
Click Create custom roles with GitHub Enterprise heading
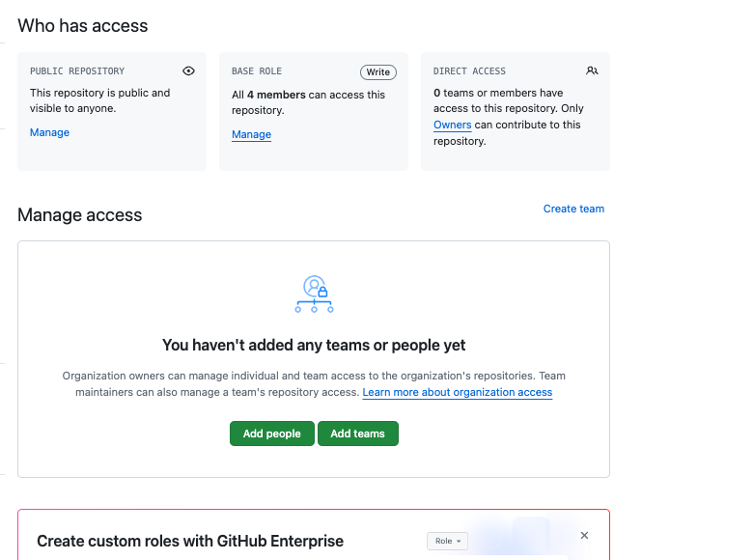pyautogui.click(x=190, y=541)
